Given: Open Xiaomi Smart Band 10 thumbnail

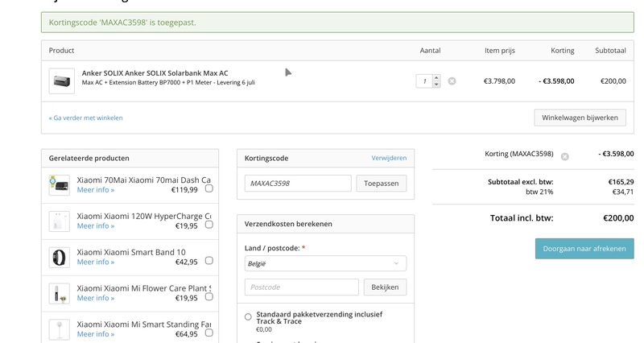Looking at the screenshot, I should [59, 257].
